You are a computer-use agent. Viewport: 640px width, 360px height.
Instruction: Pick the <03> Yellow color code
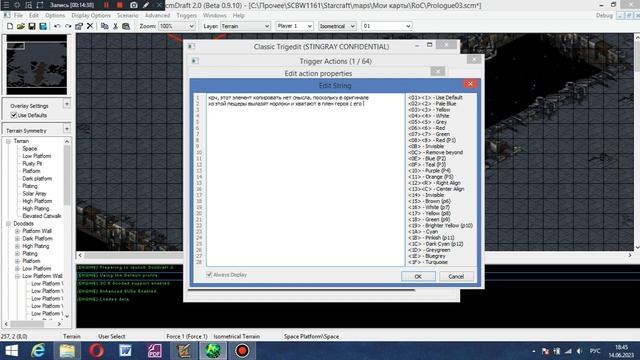429,110
